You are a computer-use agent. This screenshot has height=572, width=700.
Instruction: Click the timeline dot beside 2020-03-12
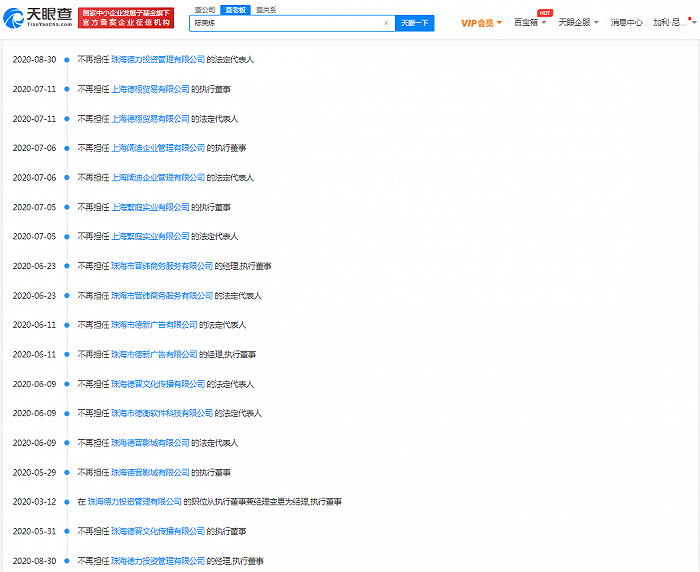click(67, 502)
